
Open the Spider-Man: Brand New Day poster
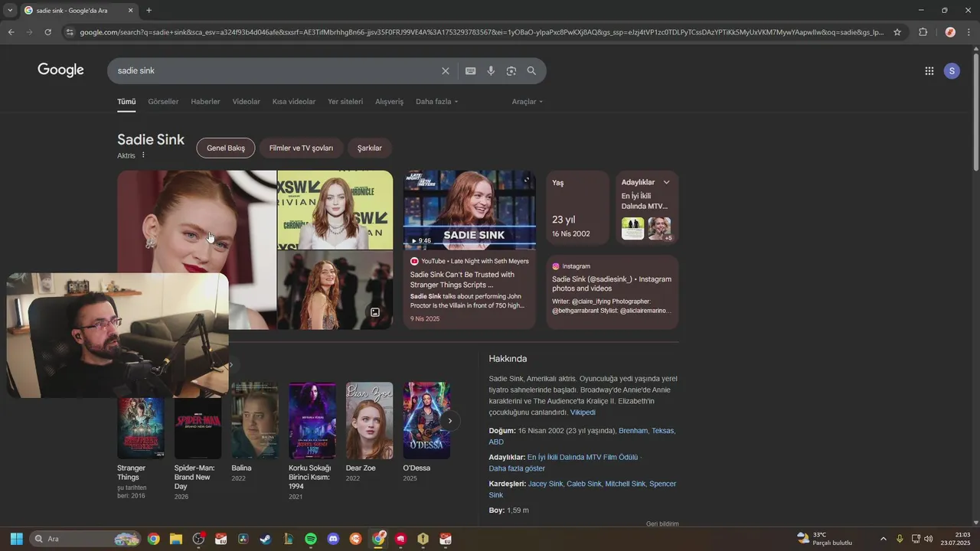click(198, 427)
